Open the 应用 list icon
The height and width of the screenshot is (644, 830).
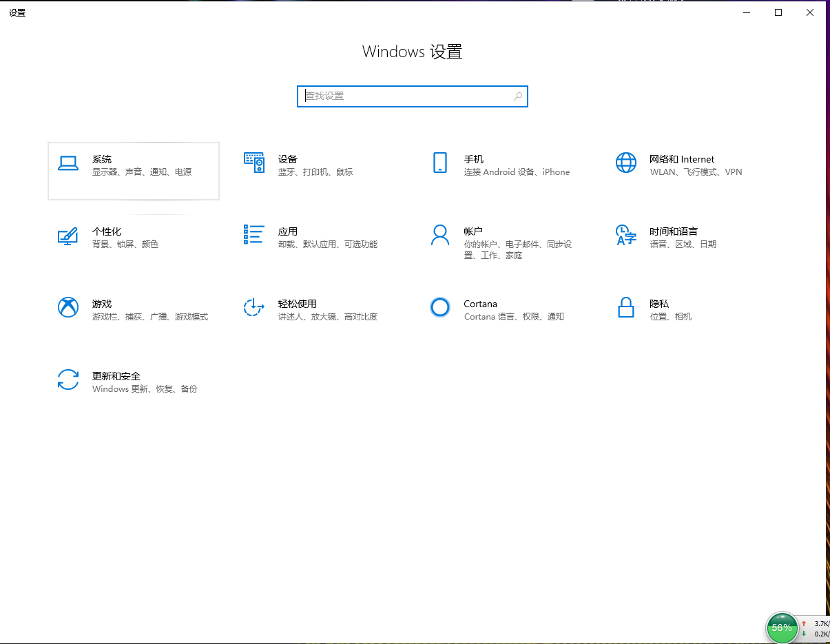(254, 234)
